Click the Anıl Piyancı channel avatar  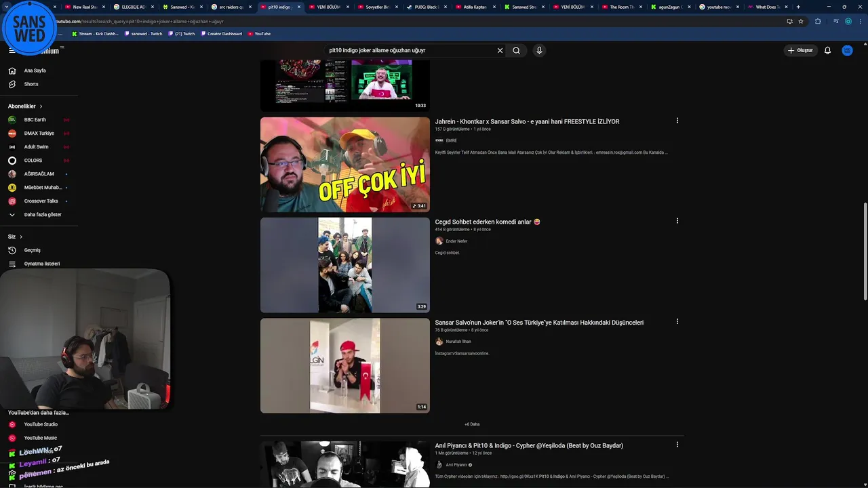439,465
